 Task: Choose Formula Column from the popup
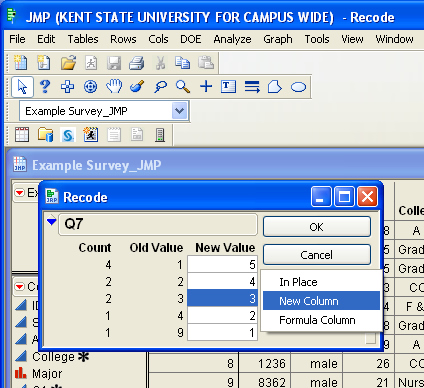[321, 320]
